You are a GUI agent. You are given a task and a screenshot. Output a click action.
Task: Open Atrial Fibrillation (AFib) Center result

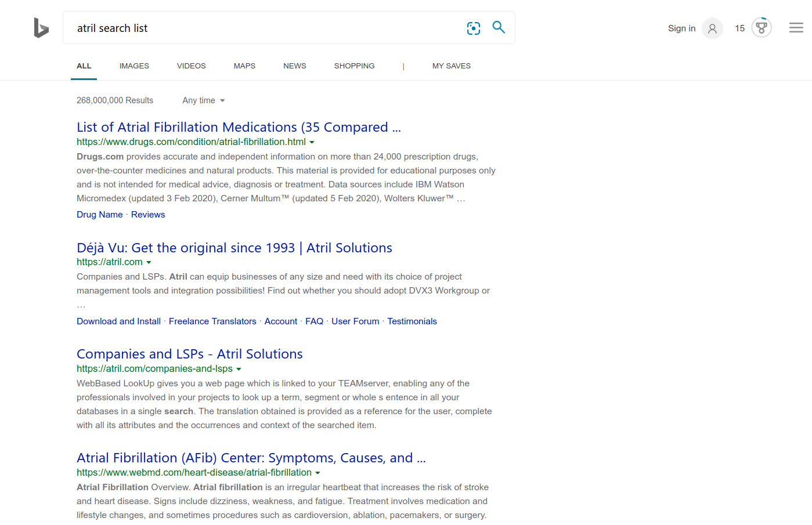[x=251, y=458]
